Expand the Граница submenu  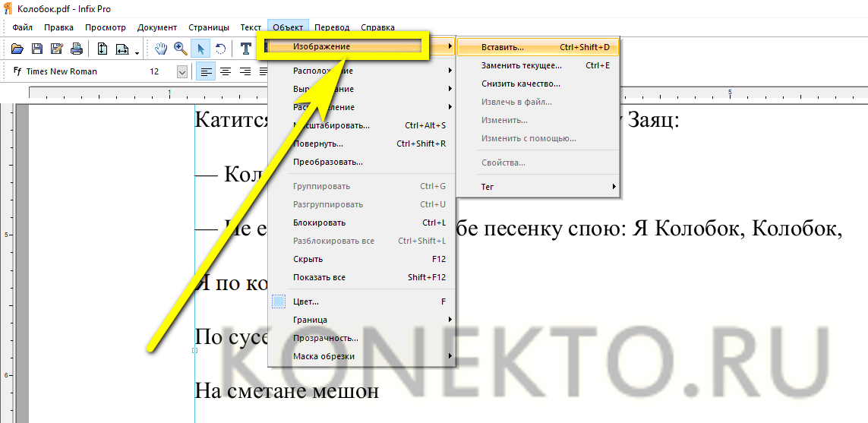(361, 320)
